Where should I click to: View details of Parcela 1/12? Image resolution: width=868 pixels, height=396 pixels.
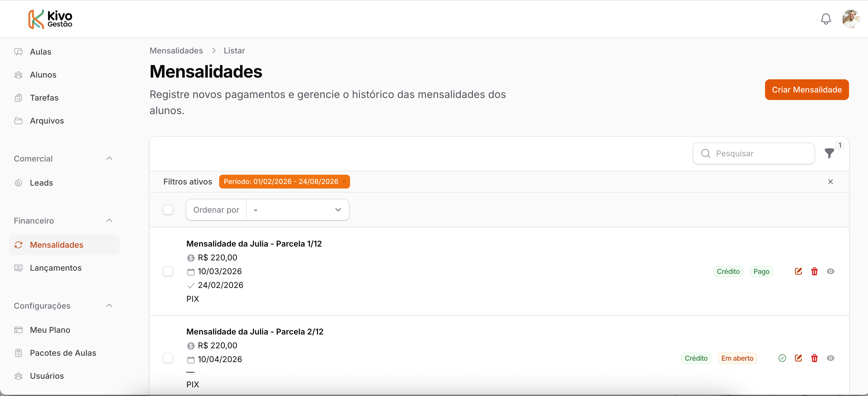(831, 271)
